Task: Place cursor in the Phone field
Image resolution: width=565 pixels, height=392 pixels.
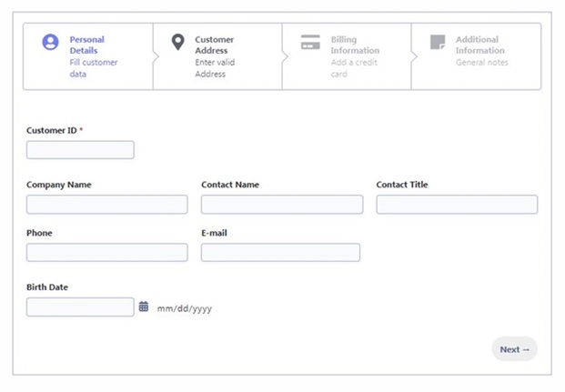Action: pos(106,253)
